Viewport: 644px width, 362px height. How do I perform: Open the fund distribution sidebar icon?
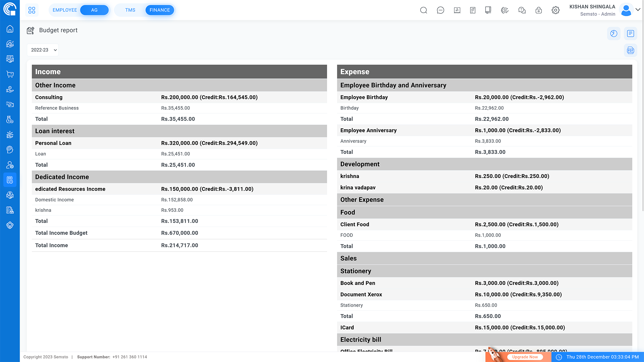pyautogui.click(x=10, y=134)
